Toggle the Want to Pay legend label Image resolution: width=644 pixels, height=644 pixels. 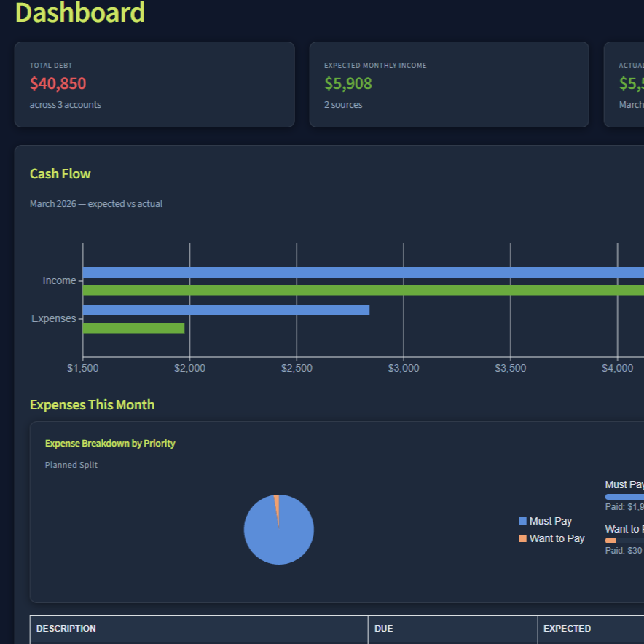[x=557, y=538]
